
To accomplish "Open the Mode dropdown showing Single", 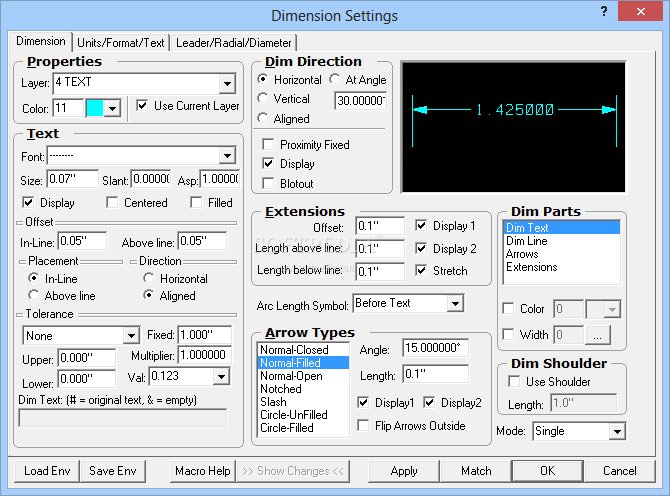I will 617,431.
